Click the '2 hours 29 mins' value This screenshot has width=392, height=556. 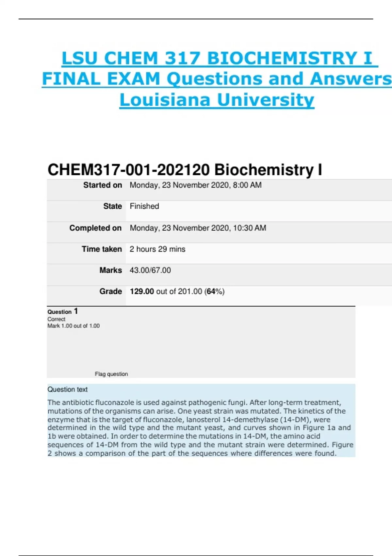click(157, 249)
